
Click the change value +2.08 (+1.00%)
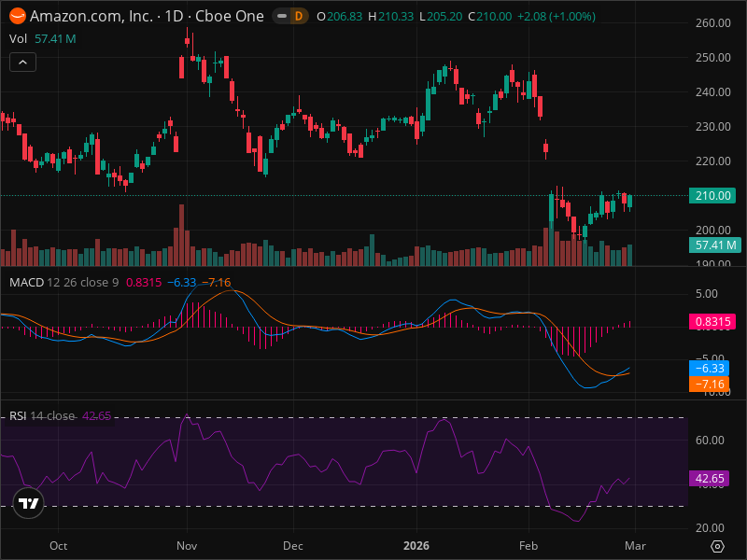[557, 17]
